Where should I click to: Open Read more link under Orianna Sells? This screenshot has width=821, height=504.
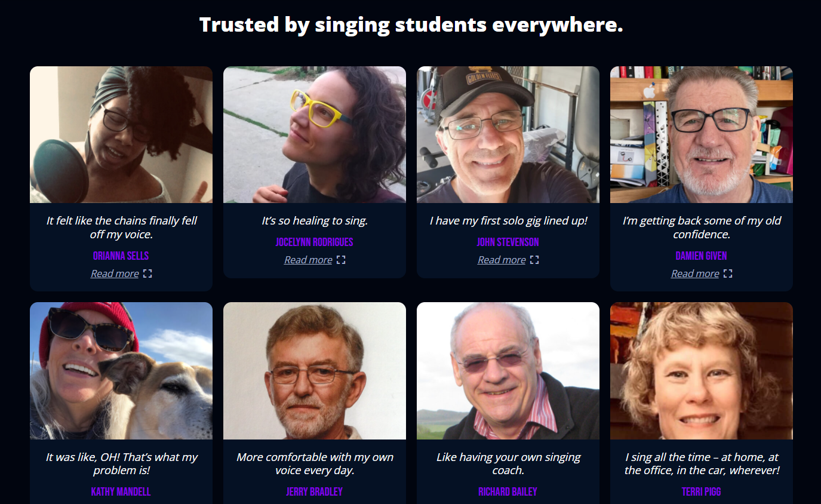[x=115, y=273]
